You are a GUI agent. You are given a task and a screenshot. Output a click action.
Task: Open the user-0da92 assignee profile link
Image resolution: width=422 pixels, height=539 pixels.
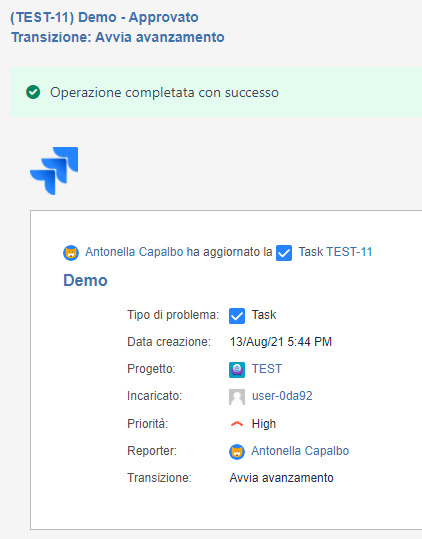[282, 396]
